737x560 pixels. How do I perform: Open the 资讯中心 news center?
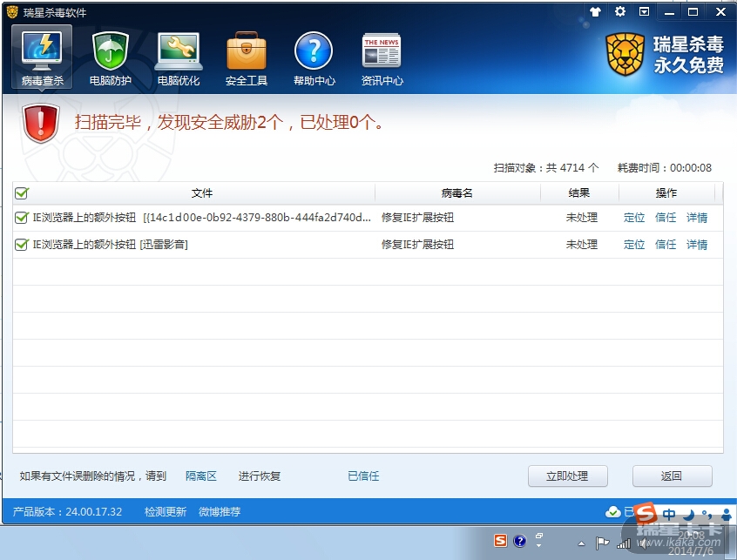click(x=382, y=57)
